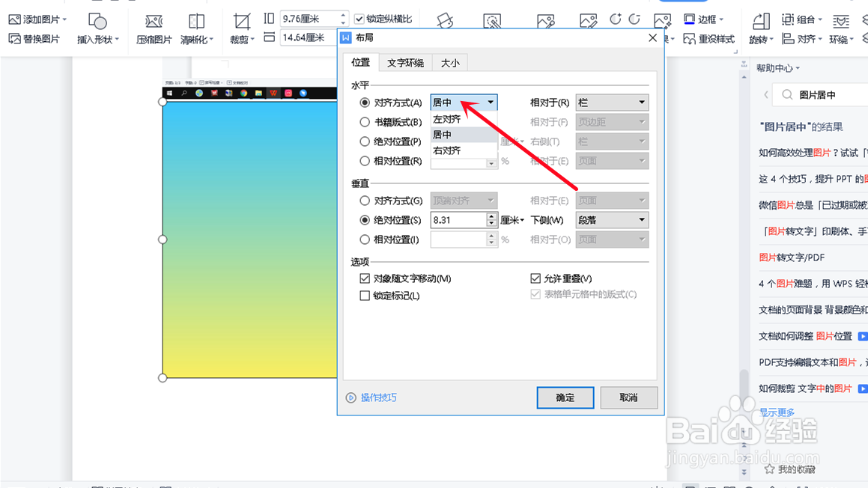Expand 帮助中心 dropdown arrow
868x488 pixels.
coord(798,68)
